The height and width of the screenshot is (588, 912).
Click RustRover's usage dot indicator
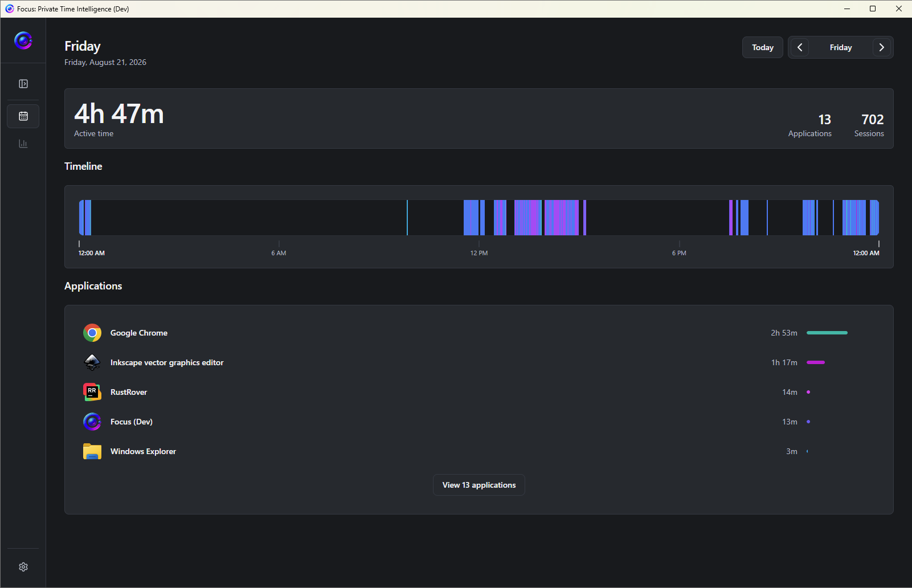click(x=808, y=392)
